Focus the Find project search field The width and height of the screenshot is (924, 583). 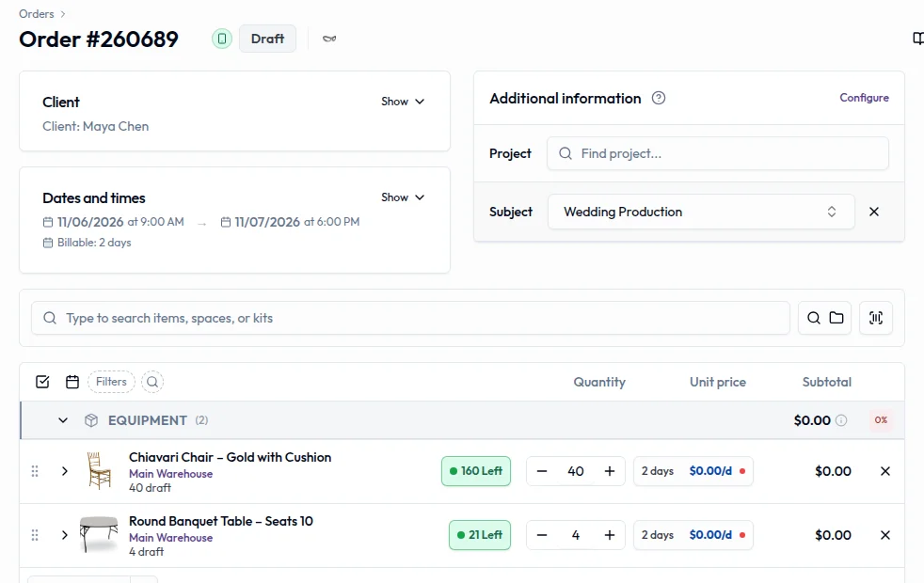tap(717, 153)
